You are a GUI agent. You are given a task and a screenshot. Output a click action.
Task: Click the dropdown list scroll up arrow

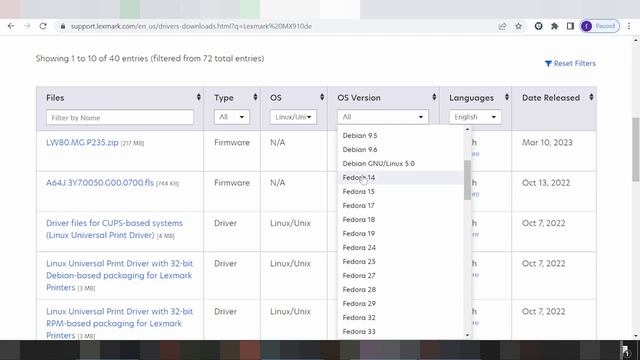467,129
